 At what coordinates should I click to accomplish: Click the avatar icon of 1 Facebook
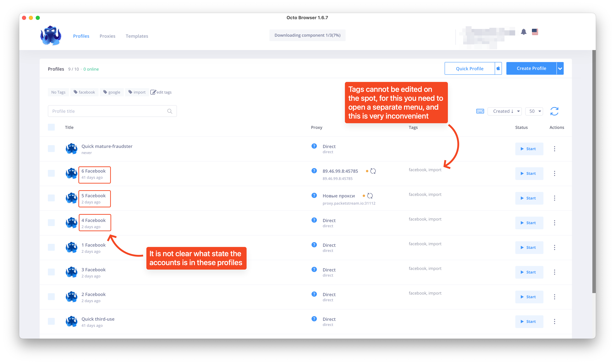[x=72, y=247]
